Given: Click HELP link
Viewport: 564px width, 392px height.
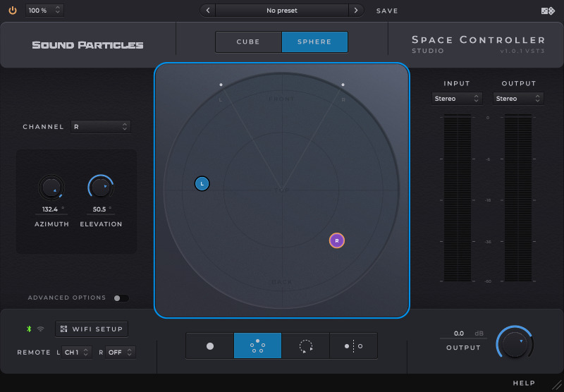Looking at the screenshot, I should [x=524, y=383].
